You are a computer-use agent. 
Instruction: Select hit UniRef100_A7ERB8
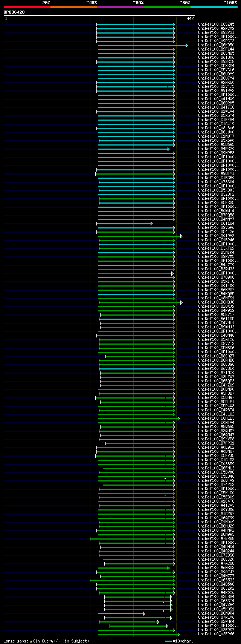point(216,539)
